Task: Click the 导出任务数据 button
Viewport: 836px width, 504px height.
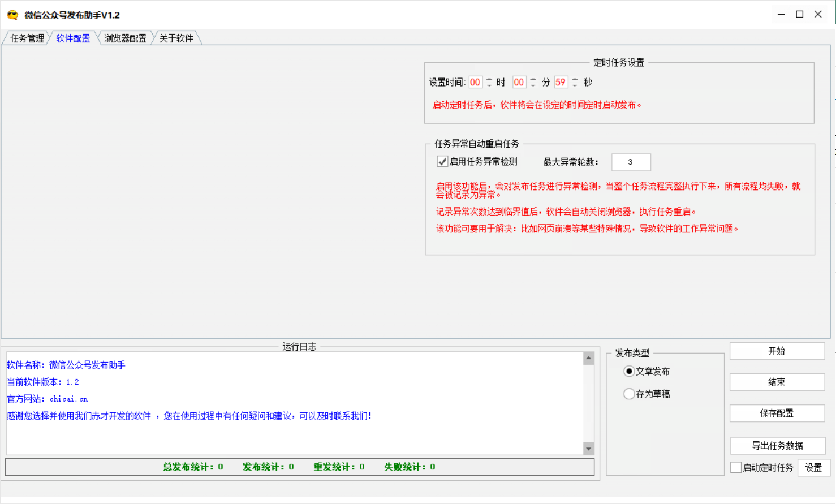Action: click(778, 446)
